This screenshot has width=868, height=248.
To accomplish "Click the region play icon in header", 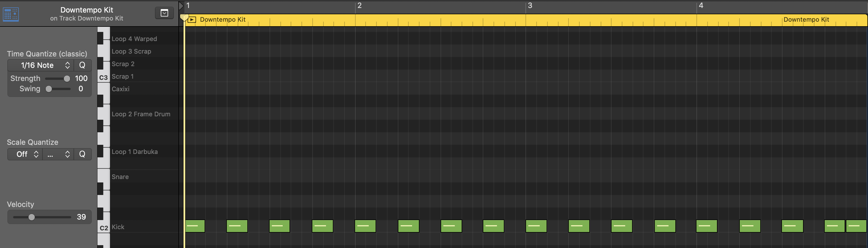I will pos(192,20).
